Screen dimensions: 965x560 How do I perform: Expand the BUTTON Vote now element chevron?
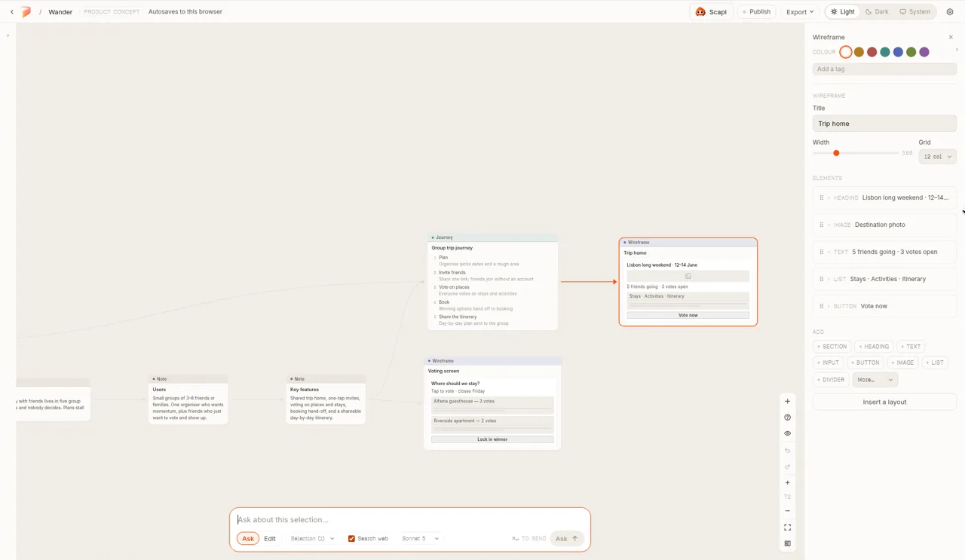[829, 306]
